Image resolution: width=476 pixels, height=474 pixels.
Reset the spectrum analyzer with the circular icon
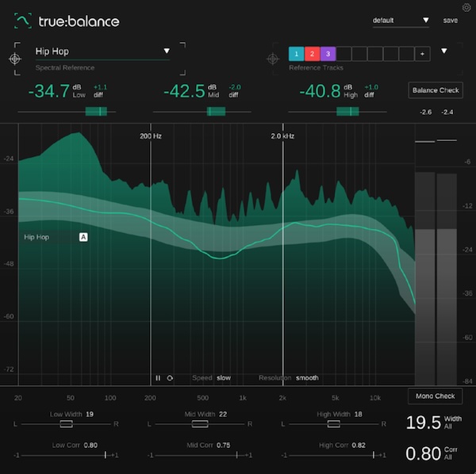point(170,378)
